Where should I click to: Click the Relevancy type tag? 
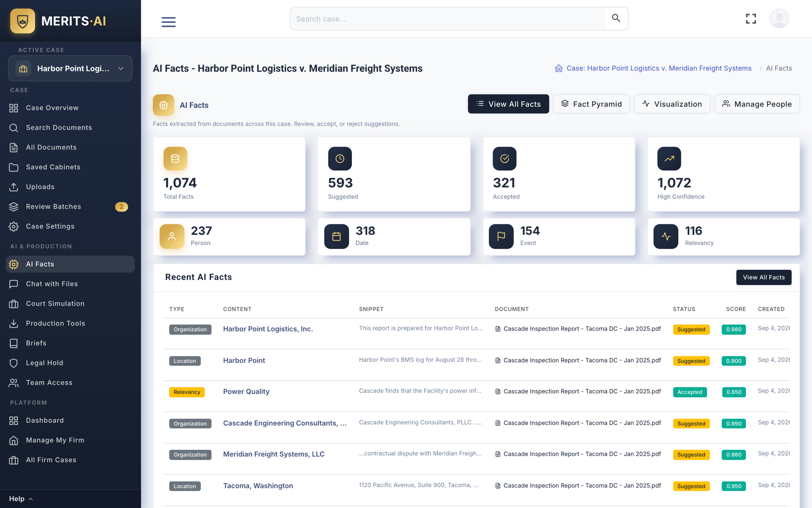click(x=187, y=392)
